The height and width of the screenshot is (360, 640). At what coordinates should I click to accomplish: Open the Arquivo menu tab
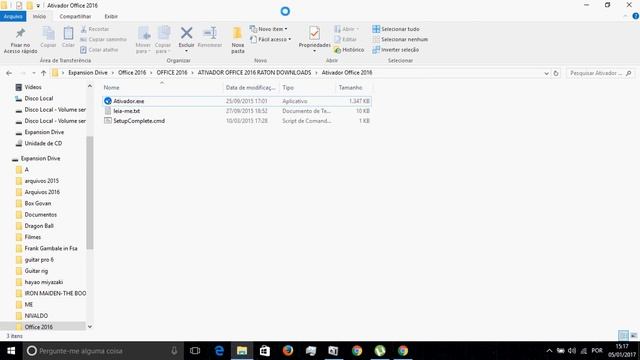(x=13, y=16)
